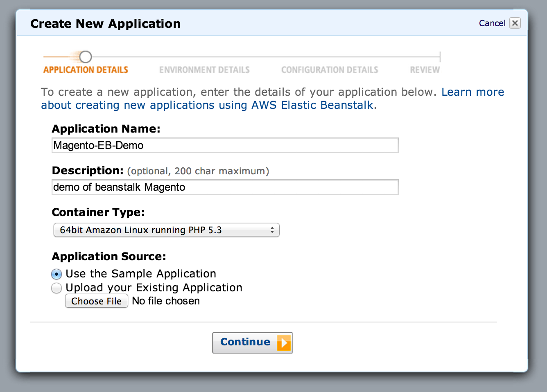547x392 pixels.
Task: Go to the Review step
Action: click(425, 70)
